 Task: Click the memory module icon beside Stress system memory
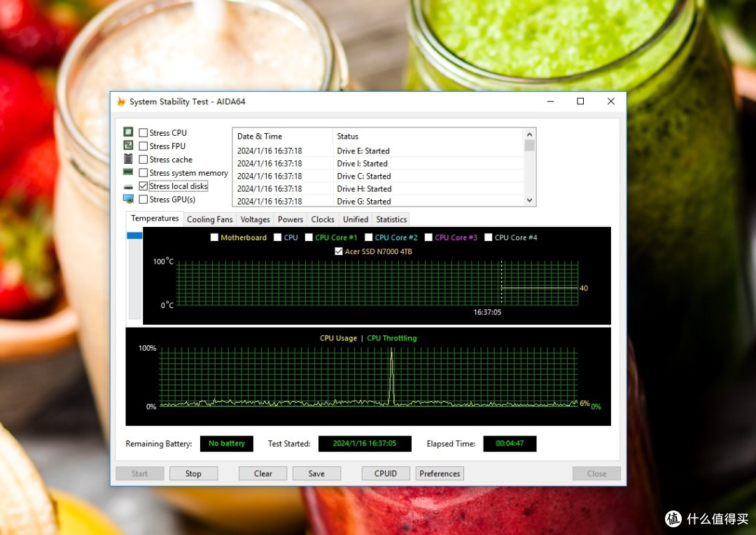[x=128, y=172]
